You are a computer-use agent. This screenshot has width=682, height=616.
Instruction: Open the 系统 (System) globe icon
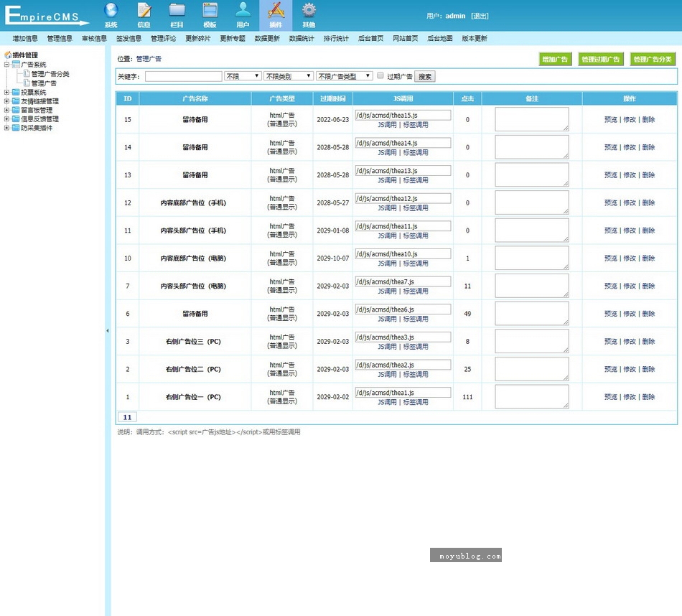click(x=111, y=10)
